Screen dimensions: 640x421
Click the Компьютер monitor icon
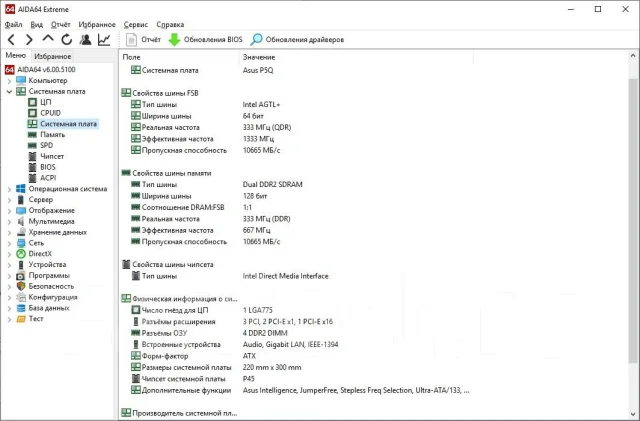tap(21, 80)
